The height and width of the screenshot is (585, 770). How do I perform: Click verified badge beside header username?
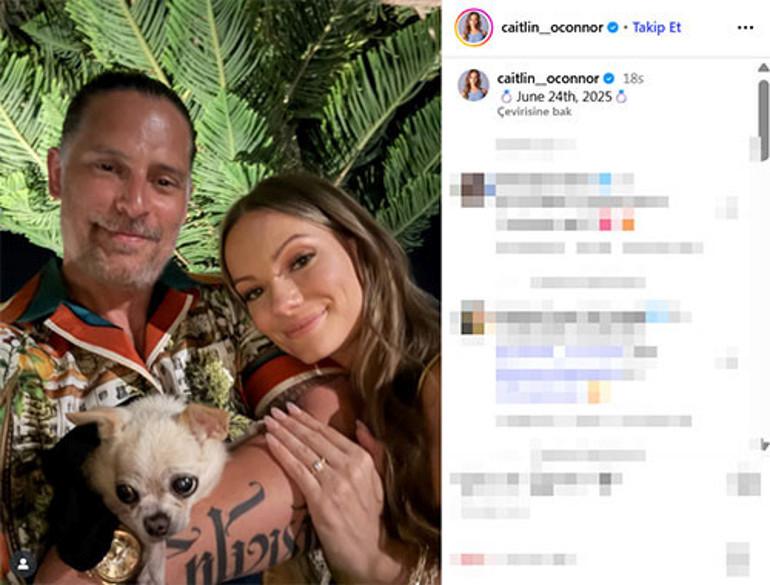[x=612, y=28]
